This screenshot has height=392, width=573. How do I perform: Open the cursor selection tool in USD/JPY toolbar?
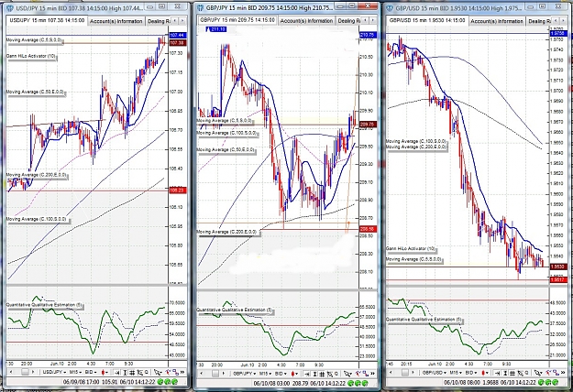click(x=158, y=372)
